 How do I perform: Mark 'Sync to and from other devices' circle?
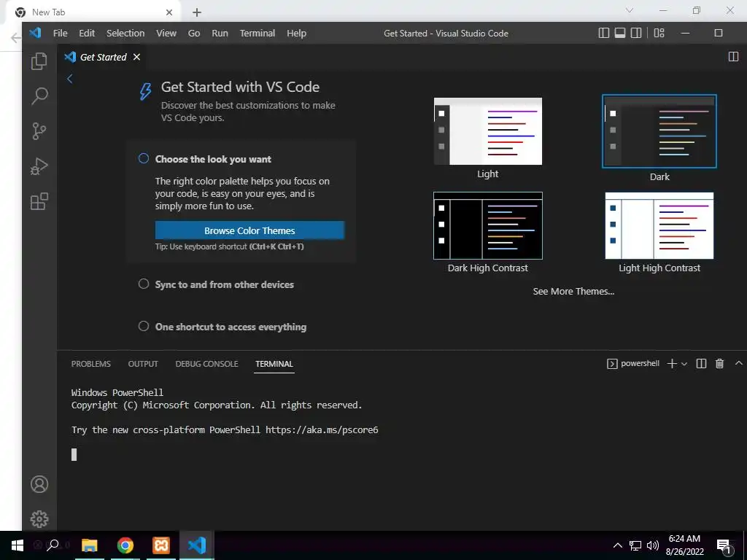pyautogui.click(x=144, y=284)
